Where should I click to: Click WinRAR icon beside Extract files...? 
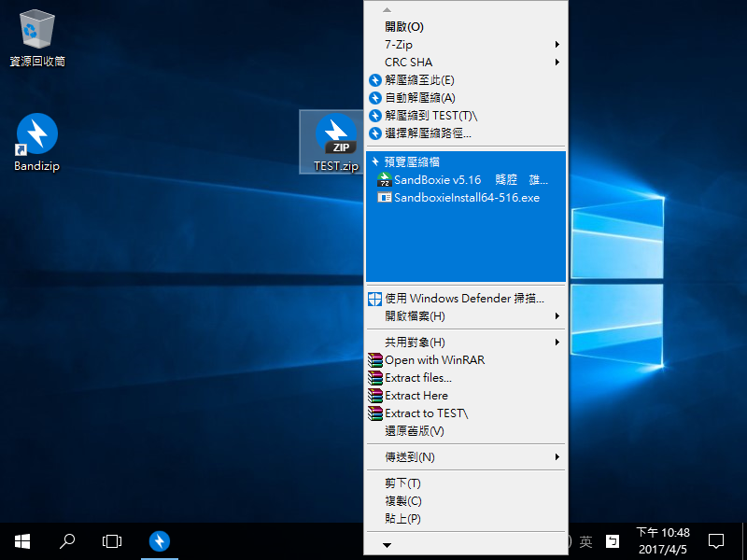pyautogui.click(x=375, y=378)
